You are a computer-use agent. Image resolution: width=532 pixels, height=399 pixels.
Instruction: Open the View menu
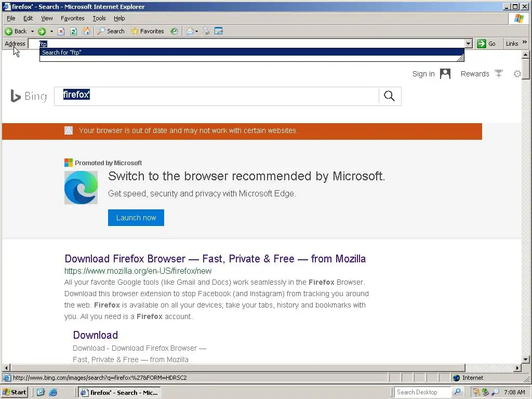coord(47,18)
